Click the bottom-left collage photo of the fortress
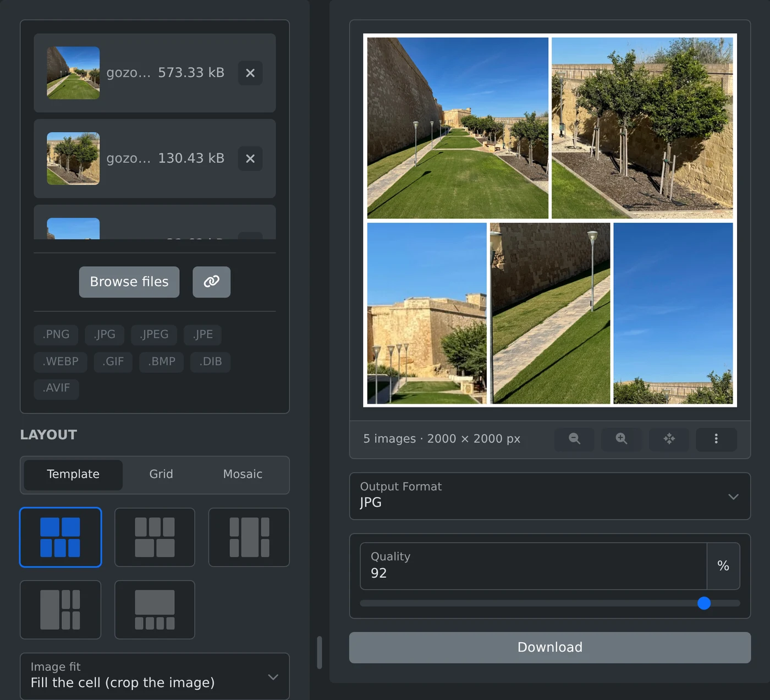This screenshot has height=700, width=770. [x=427, y=313]
